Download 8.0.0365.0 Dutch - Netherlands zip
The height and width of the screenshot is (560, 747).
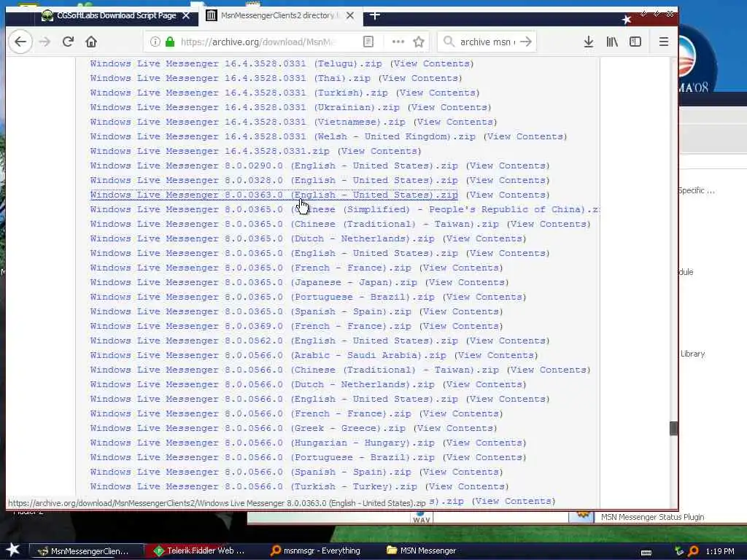tap(262, 238)
